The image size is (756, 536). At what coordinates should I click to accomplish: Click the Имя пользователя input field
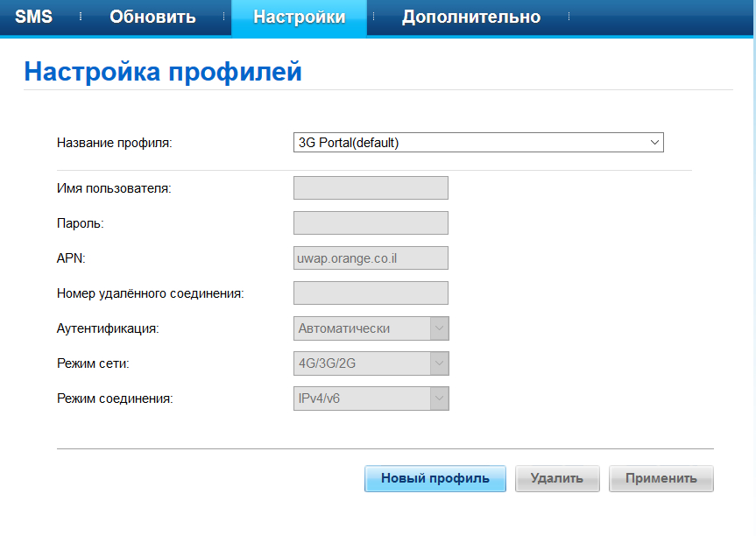(371, 188)
